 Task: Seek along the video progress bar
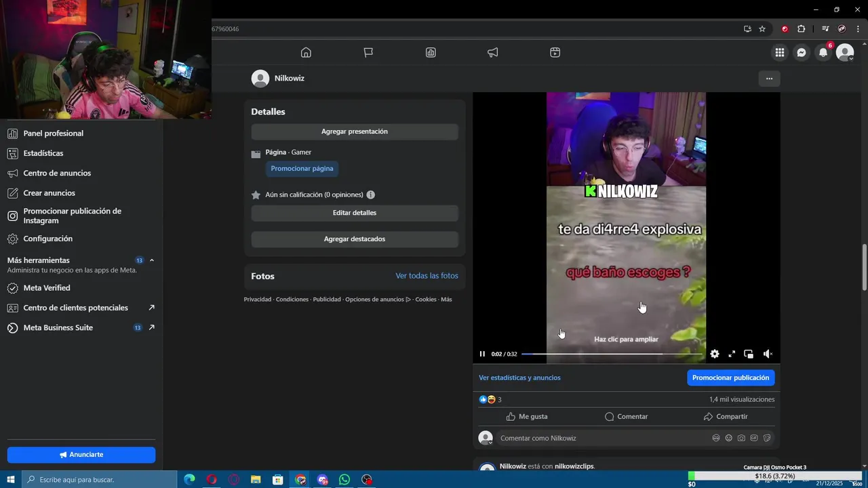[612, 354]
